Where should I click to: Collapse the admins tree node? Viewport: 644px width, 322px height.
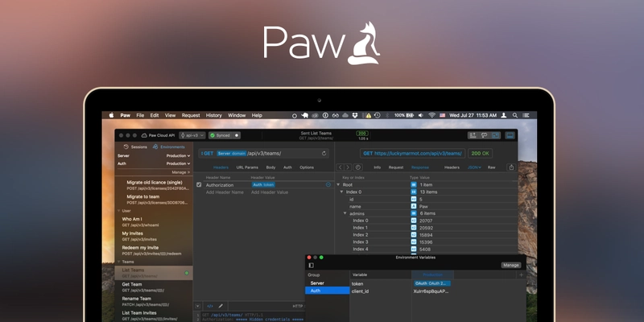(x=345, y=213)
